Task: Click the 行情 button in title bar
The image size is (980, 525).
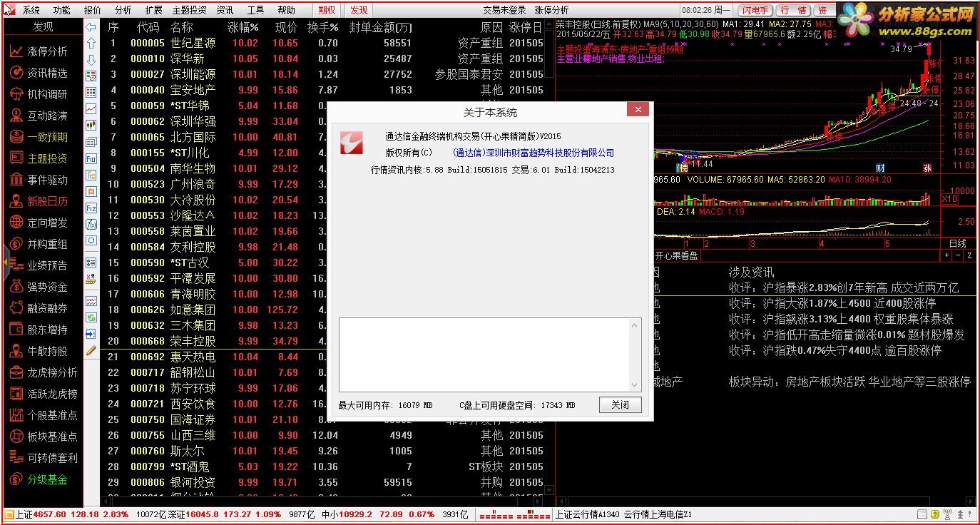Action: pos(793,10)
